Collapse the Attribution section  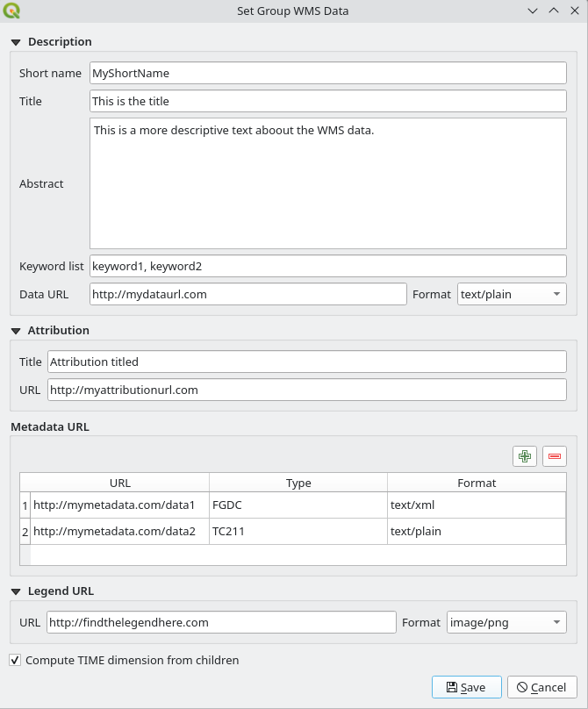coord(16,331)
